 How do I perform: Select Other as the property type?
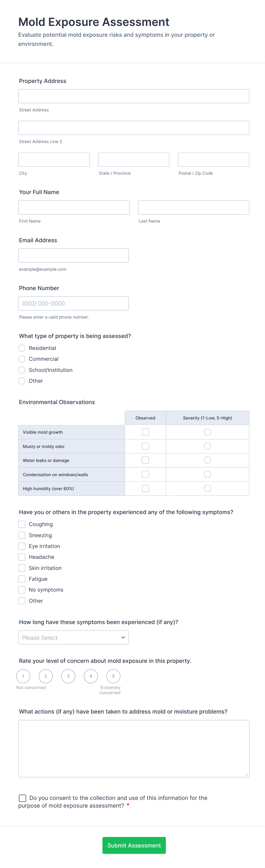[22, 381]
